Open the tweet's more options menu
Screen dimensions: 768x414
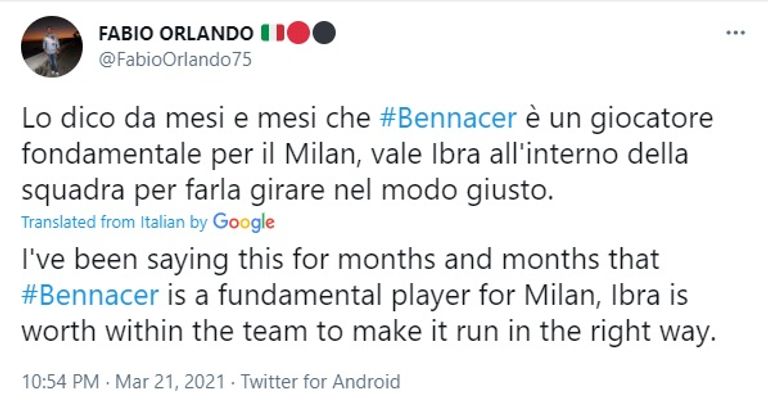[735, 34]
